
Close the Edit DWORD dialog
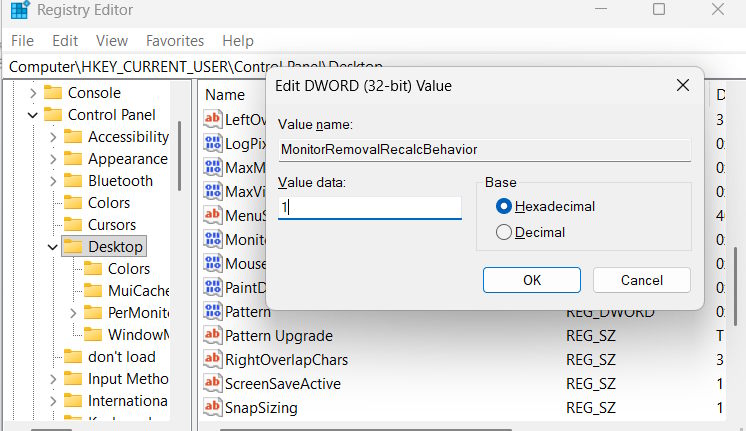[683, 86]
